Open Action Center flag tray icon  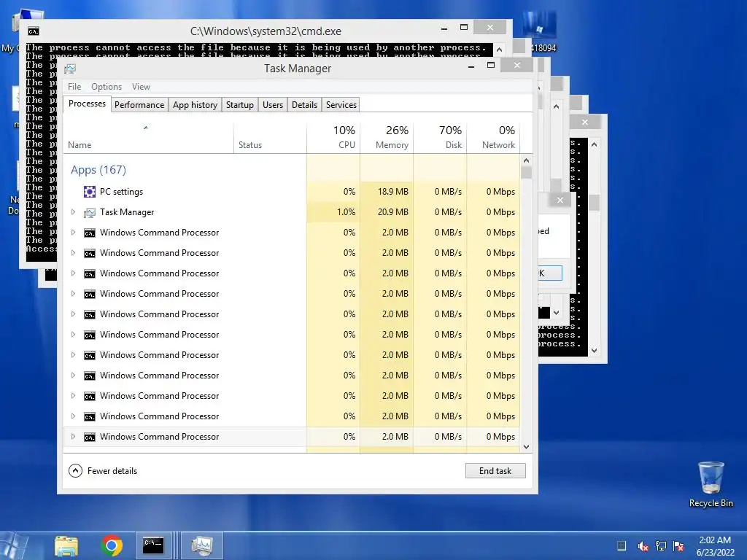678,546
